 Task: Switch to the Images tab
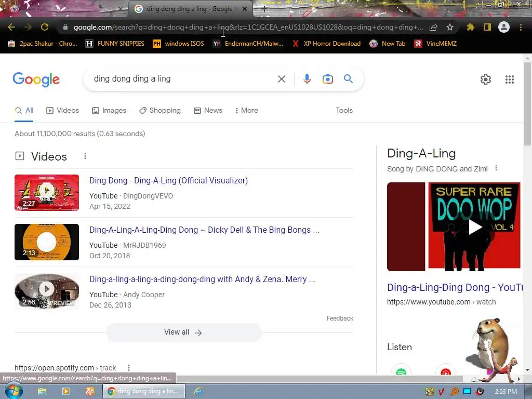coord(109,110)
